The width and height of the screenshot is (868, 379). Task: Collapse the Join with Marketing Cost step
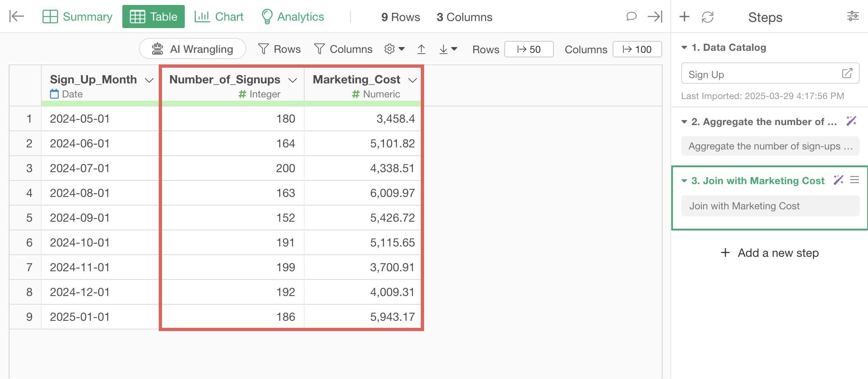click(x=684, y=181)
